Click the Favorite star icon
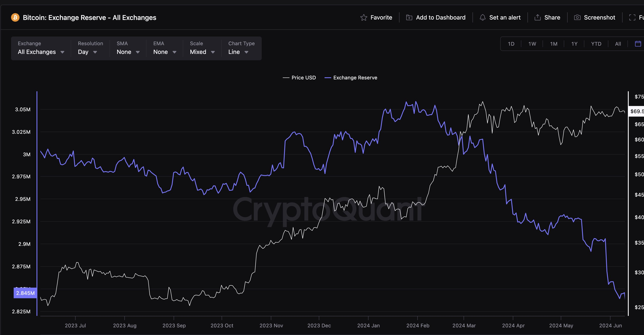The image size is (644, 335). (x=364, y=17)
